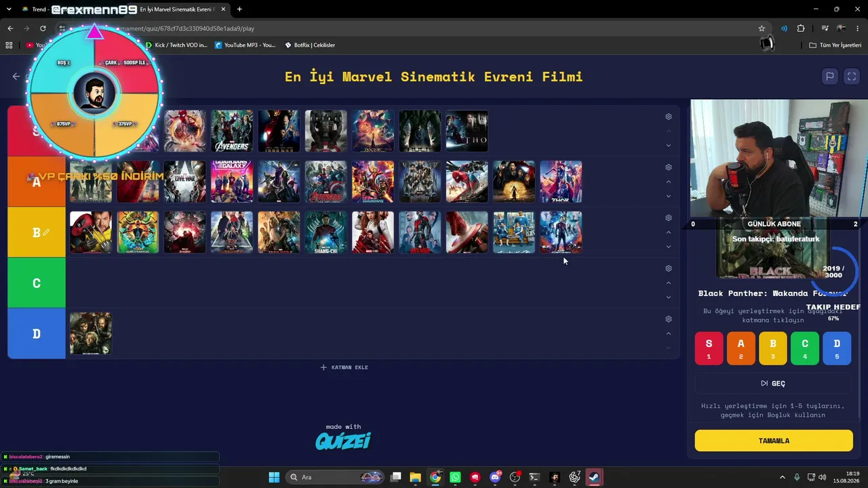Show hidden system tray icons
The image size is (868, 488).
(782, 477)
